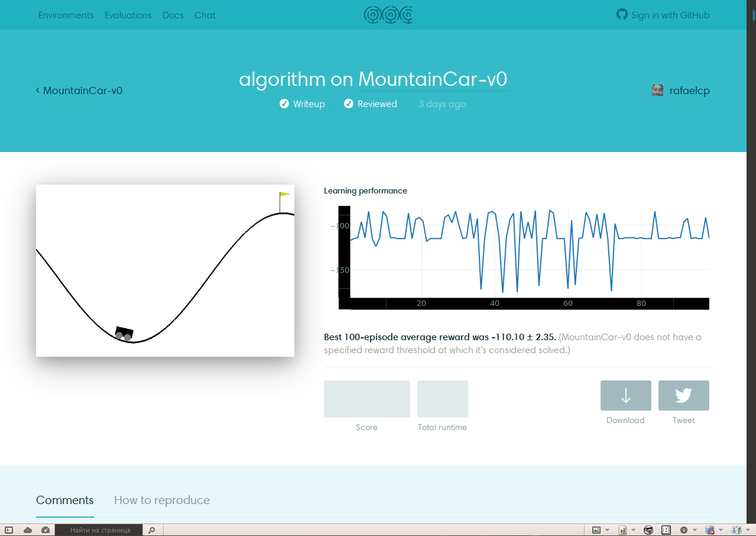Click the GitHub octocat icon
The height and width of the screenshot is (536, 756).
(622, 14)
